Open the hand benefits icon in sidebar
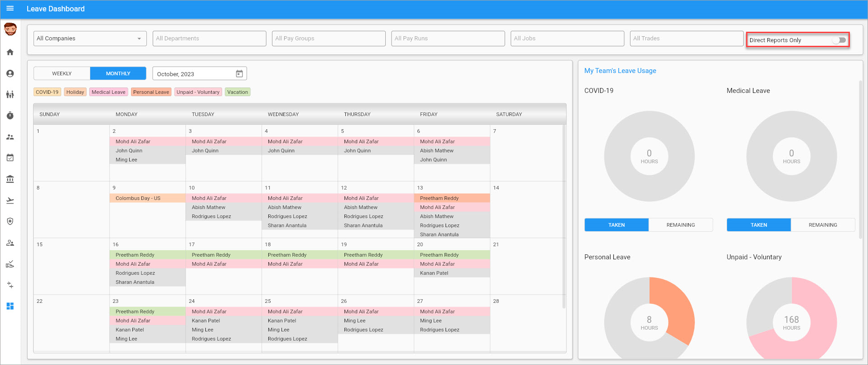Viewport: 868px width, 365px height. (x=10, y=263)
